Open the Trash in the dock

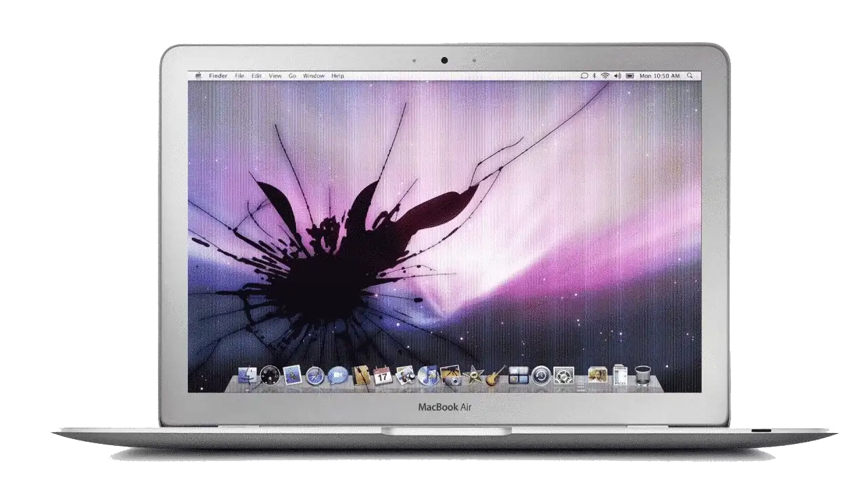point(642,375)
